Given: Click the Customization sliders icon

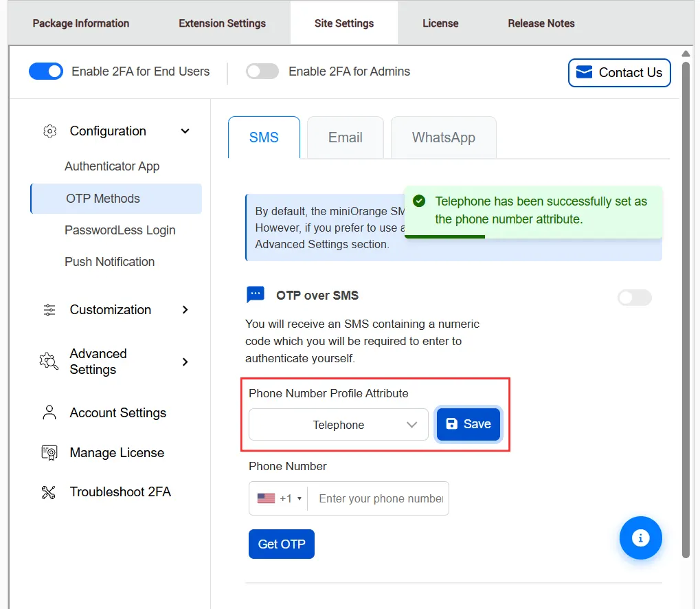Looking at the screenshot, I should point(49,309).
